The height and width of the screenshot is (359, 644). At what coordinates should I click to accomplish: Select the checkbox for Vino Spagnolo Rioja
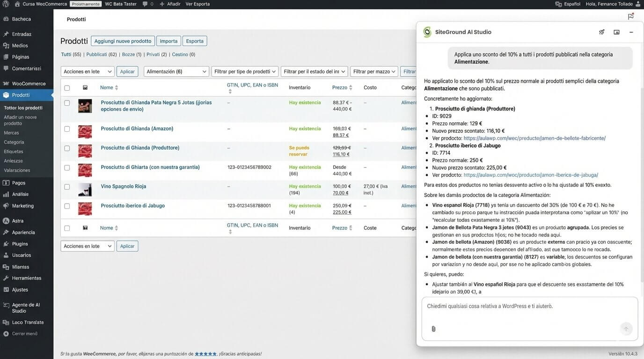point(67,187)
